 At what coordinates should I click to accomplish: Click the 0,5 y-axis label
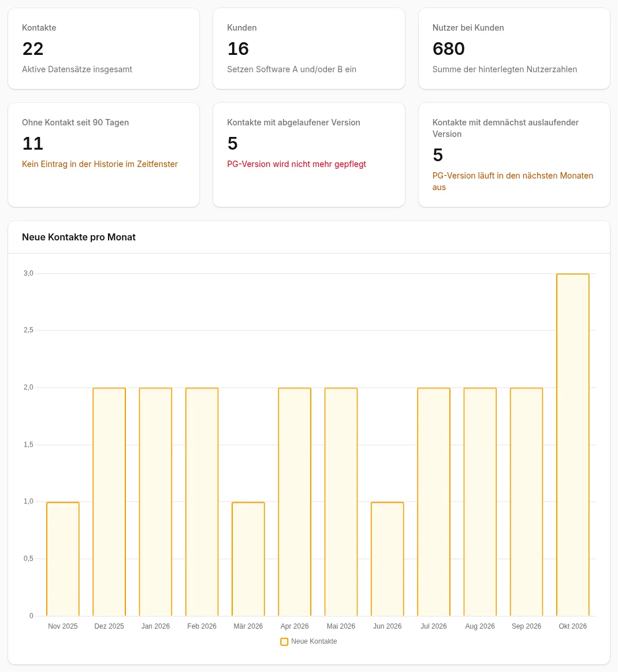[x=28, y=558]
